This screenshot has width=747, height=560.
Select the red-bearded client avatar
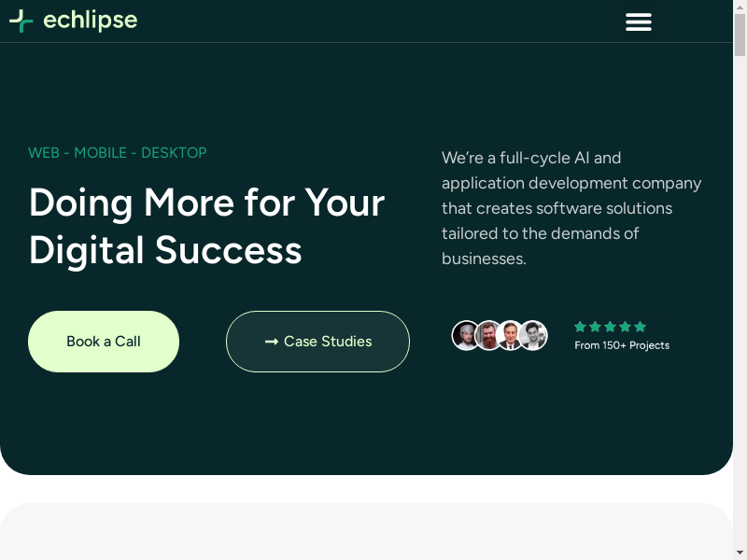(x=488, y=335)
